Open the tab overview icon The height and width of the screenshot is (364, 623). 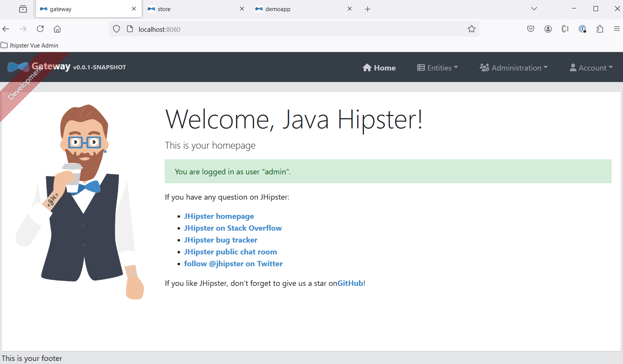(23, 9)
